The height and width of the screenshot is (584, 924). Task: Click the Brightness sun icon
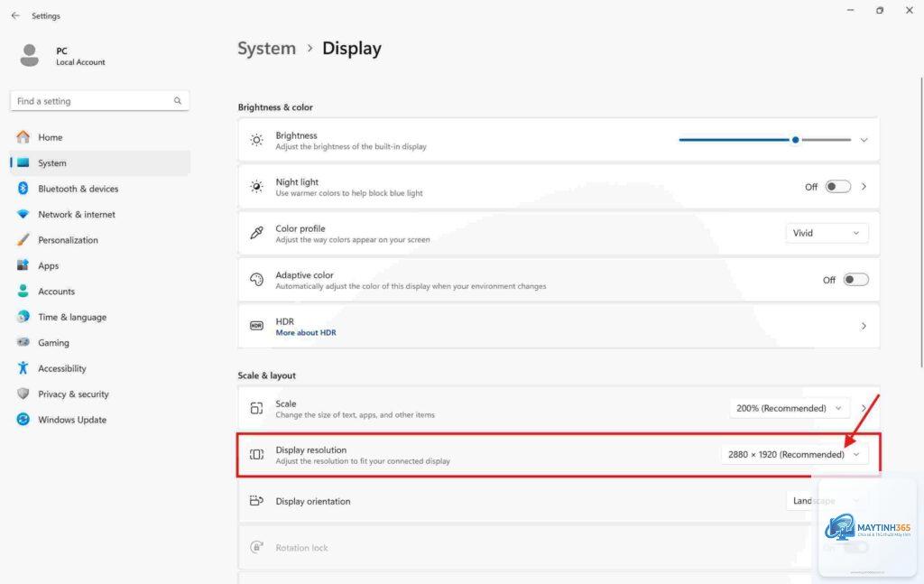(256, 140)
